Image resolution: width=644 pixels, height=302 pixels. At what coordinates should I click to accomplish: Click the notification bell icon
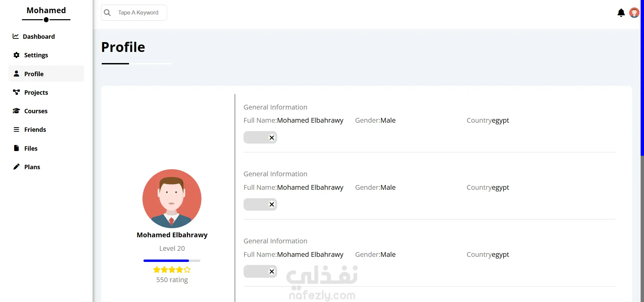coord(621,13)
